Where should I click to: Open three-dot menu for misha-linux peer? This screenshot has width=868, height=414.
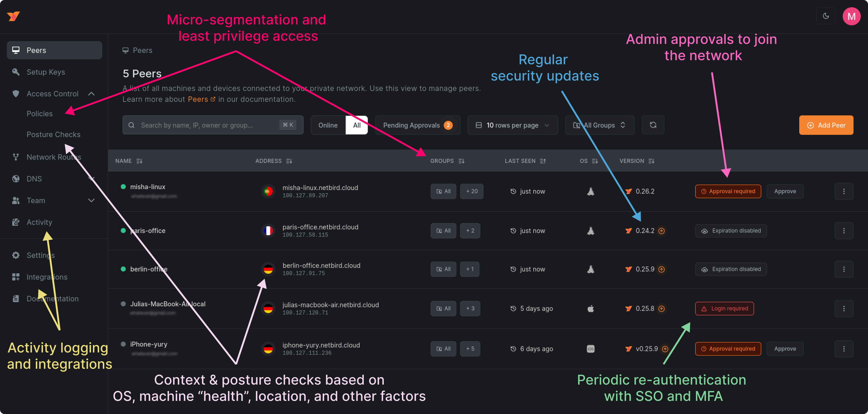click(843, 191)
